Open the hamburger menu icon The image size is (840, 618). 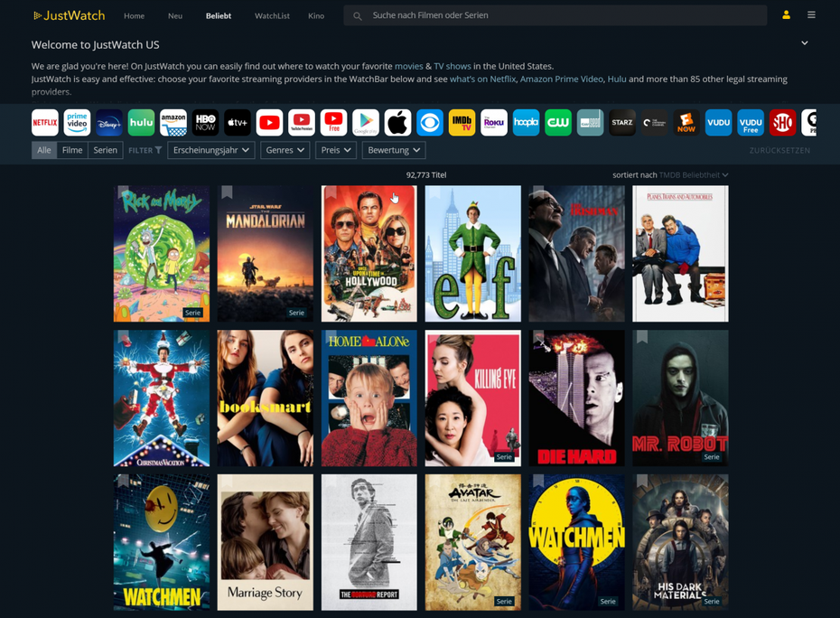point(812,15)
